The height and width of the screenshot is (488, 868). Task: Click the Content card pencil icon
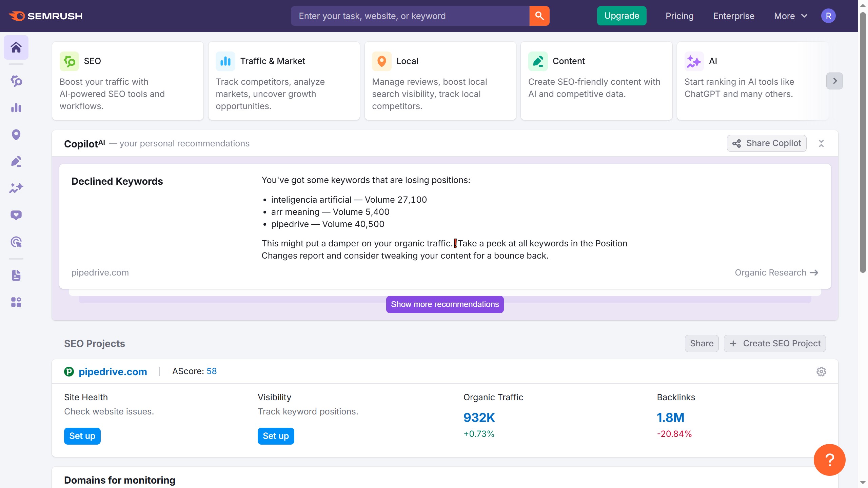pos(538,61)
